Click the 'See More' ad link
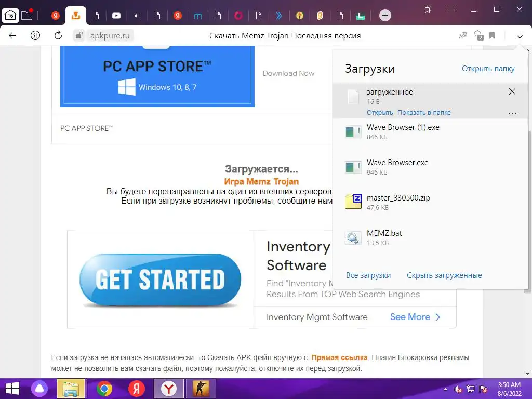 [x=415, y=317]
